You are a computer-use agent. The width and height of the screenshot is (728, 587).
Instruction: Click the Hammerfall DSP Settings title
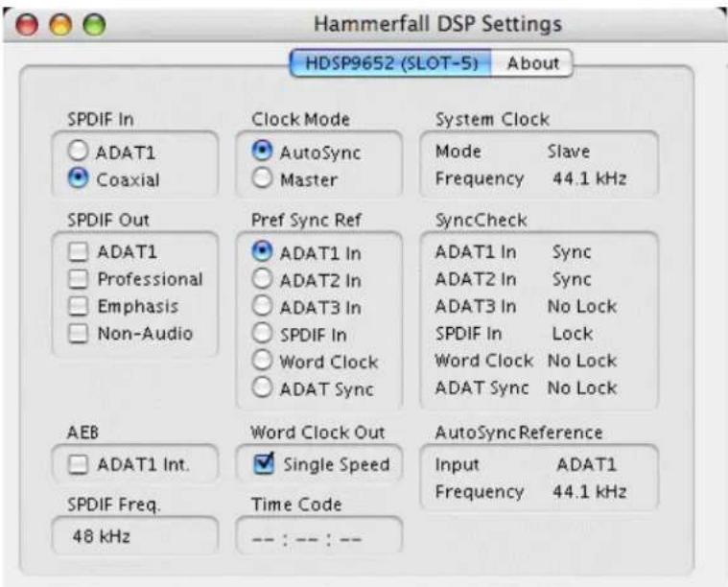(437, 24)
